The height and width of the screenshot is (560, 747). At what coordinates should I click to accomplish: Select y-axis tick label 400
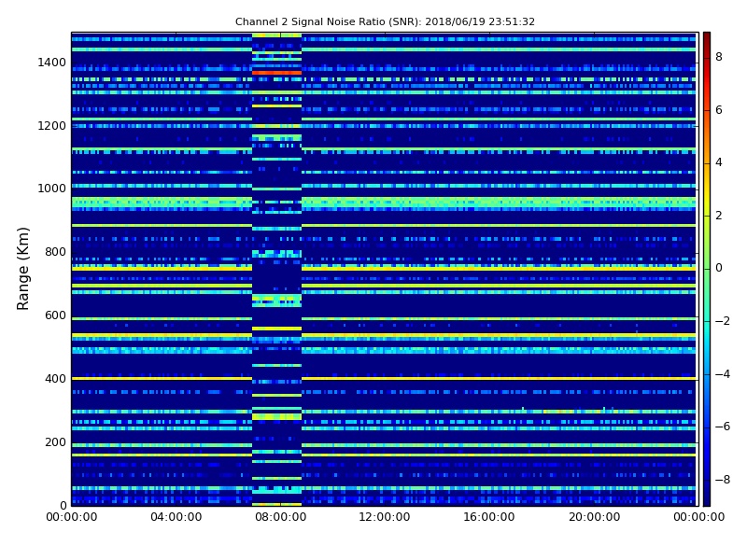pyautogui.click(x=55, y=379)
